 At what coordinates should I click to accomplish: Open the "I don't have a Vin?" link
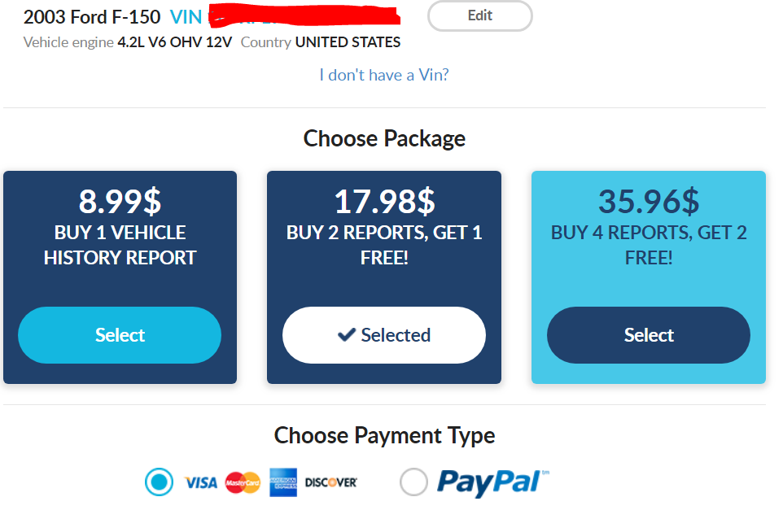tap(384, 75)
